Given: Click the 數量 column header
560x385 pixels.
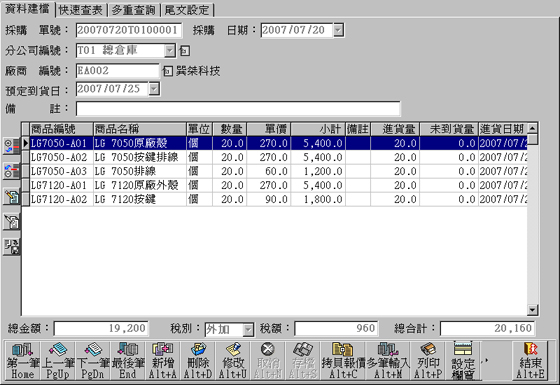Looking at the screenshot, I should click(x=229, y=129).
